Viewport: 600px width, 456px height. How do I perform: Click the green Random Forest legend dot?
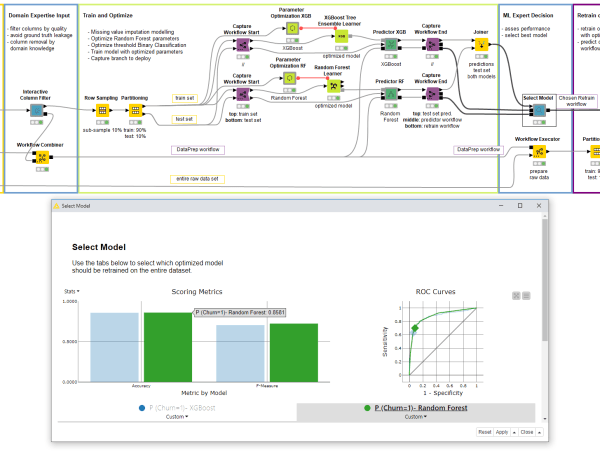(367, 408)
